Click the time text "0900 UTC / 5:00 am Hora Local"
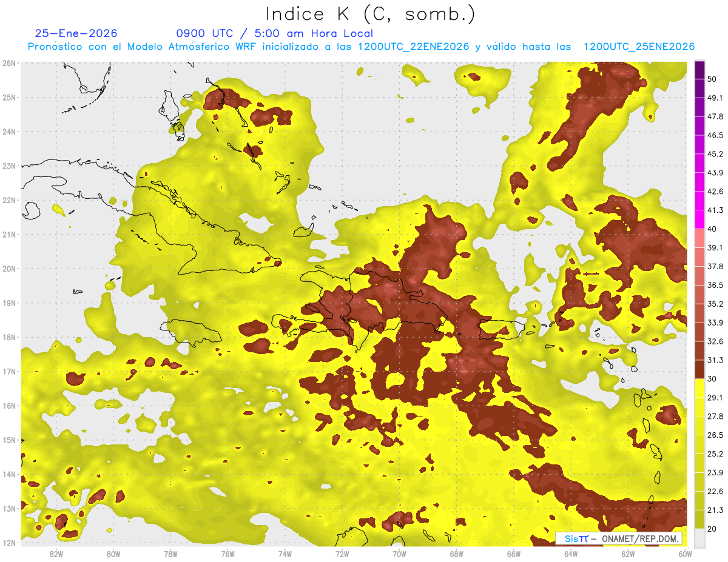This screenshot has width=728, height=562. point(275,33)
